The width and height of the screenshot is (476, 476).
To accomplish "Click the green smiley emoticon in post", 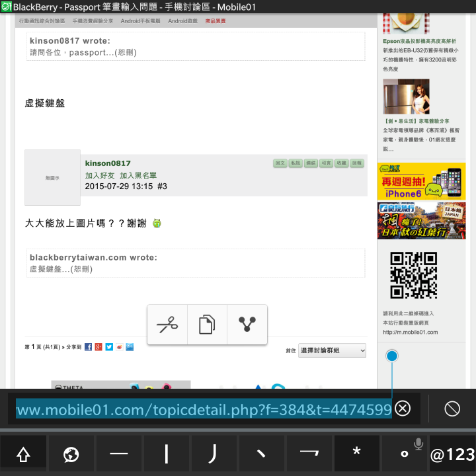I will (x=157, y=223).
